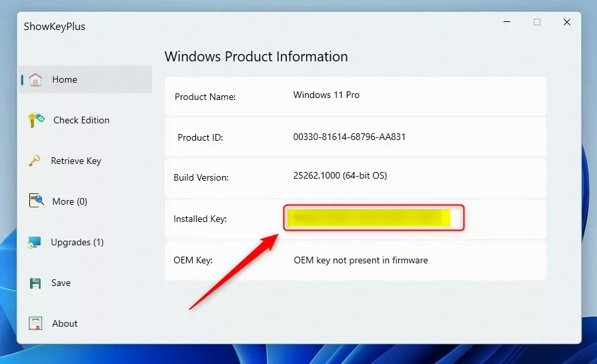Select Check Edition in sidebar

(x=81, y=120)
